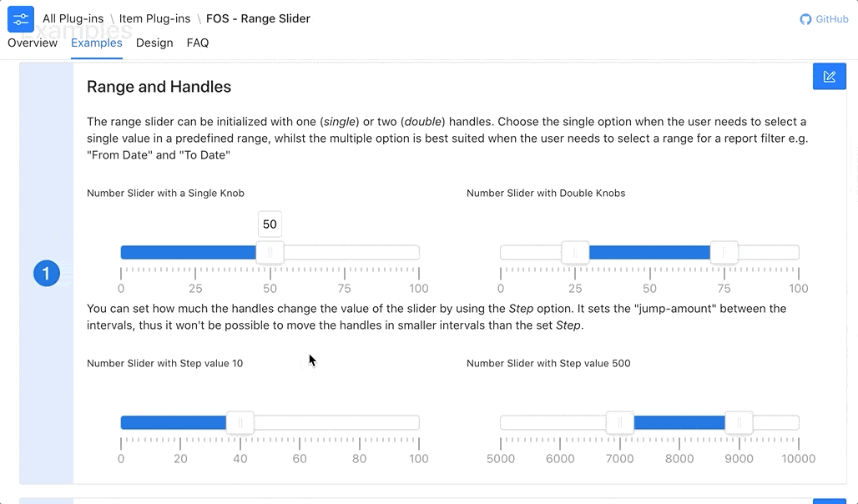Click the blue slider app logo icon

pyautogui.click(x=21, y=19)
